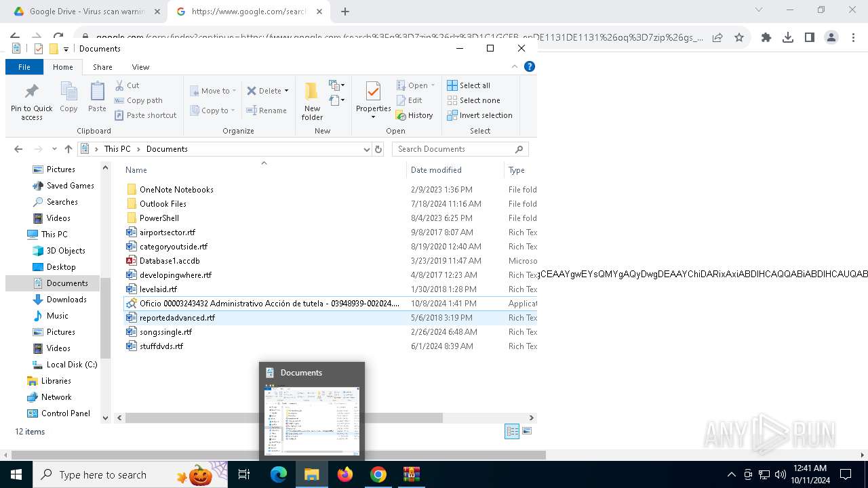Click the search magnifier in Search Documents
The image size is (868, 488).
[519, 149]
